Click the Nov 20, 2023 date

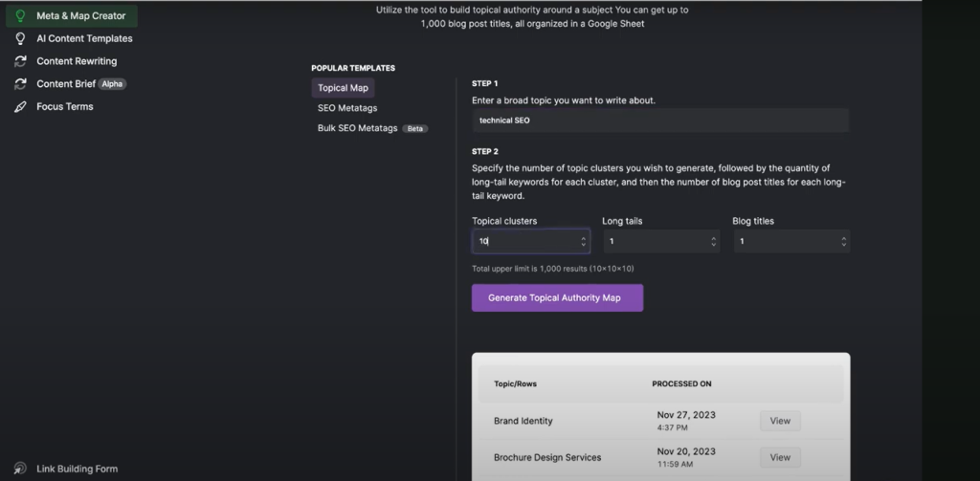tap(686, 451)
